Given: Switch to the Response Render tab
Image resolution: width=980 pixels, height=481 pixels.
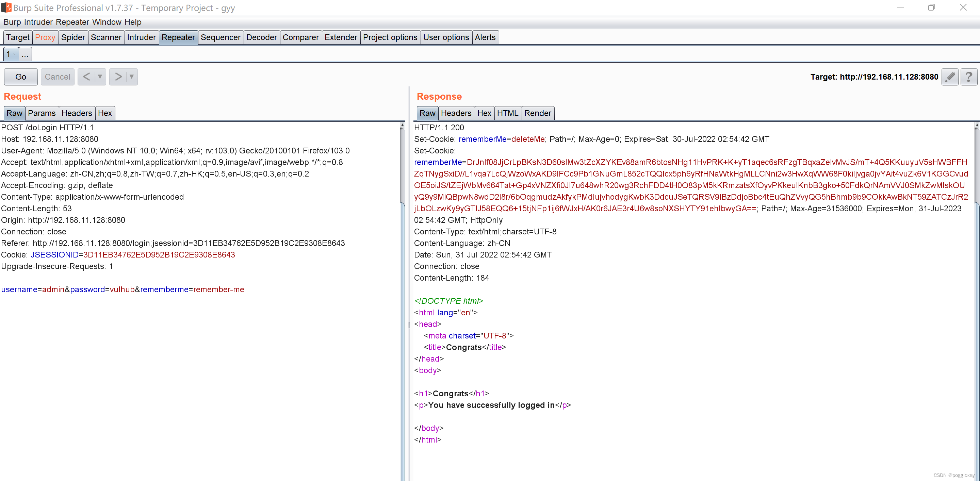Looking at the screenshot, I should [538, 113].
